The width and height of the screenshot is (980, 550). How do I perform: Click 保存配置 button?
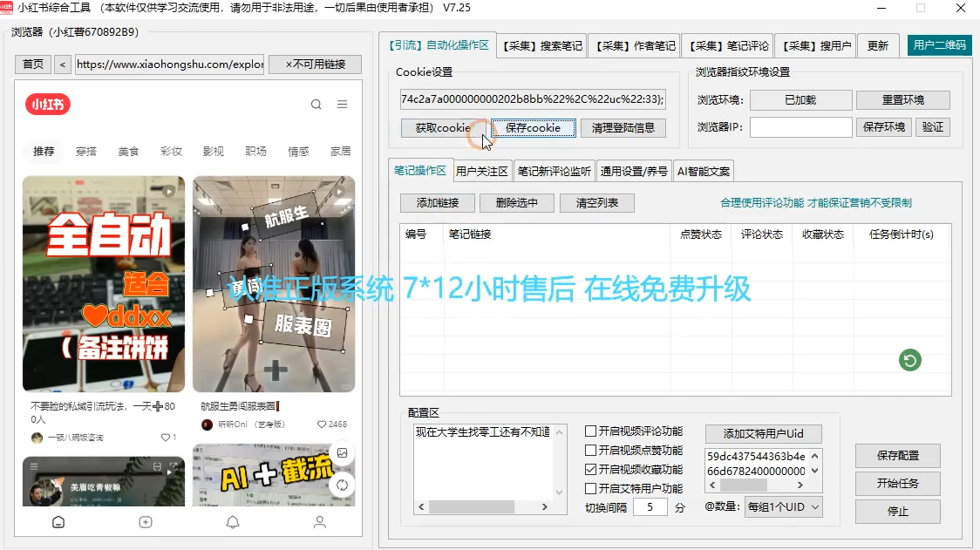[897, 456]
